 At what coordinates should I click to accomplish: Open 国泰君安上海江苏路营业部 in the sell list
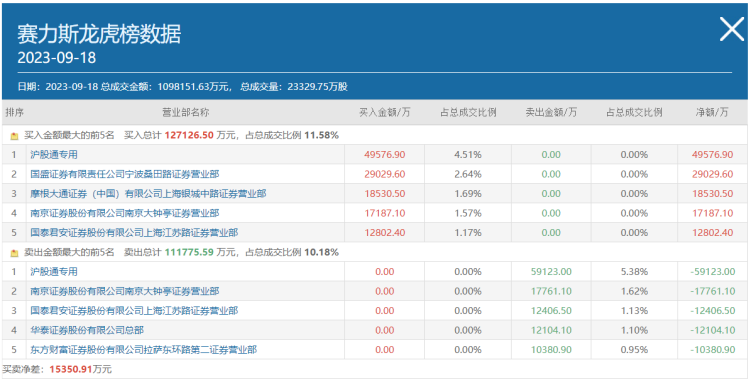click(134, 311)
